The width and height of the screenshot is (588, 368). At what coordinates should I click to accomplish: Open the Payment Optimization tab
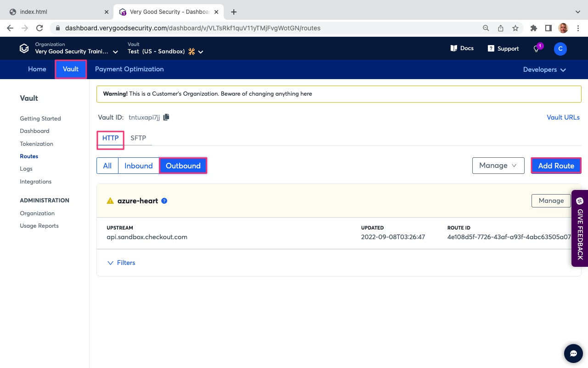129,69
